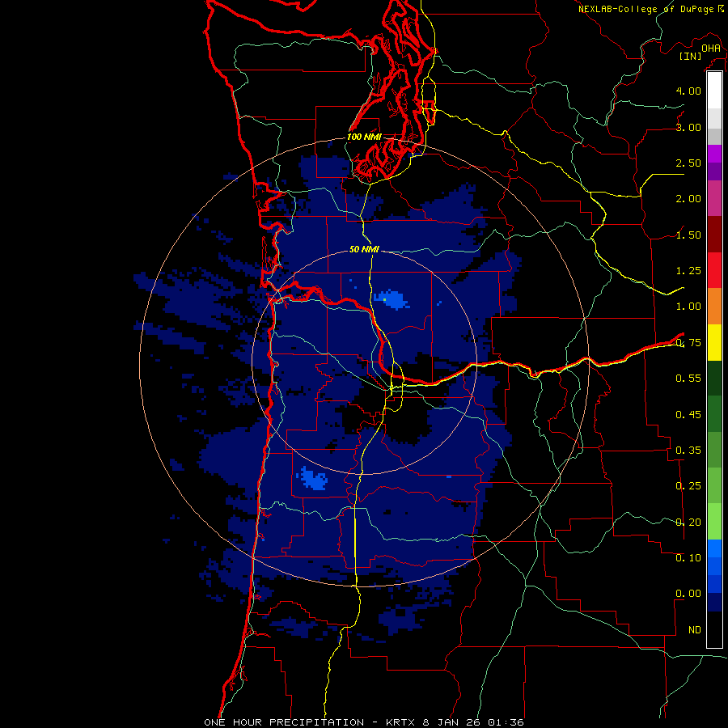
Task: Select the 1.50 legend value
Action: (688, 235)
